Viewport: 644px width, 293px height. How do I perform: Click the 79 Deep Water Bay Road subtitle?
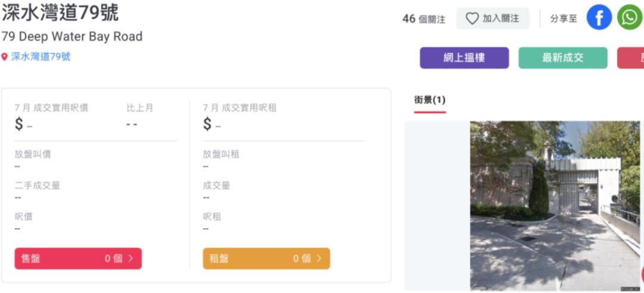coord(72,36)
